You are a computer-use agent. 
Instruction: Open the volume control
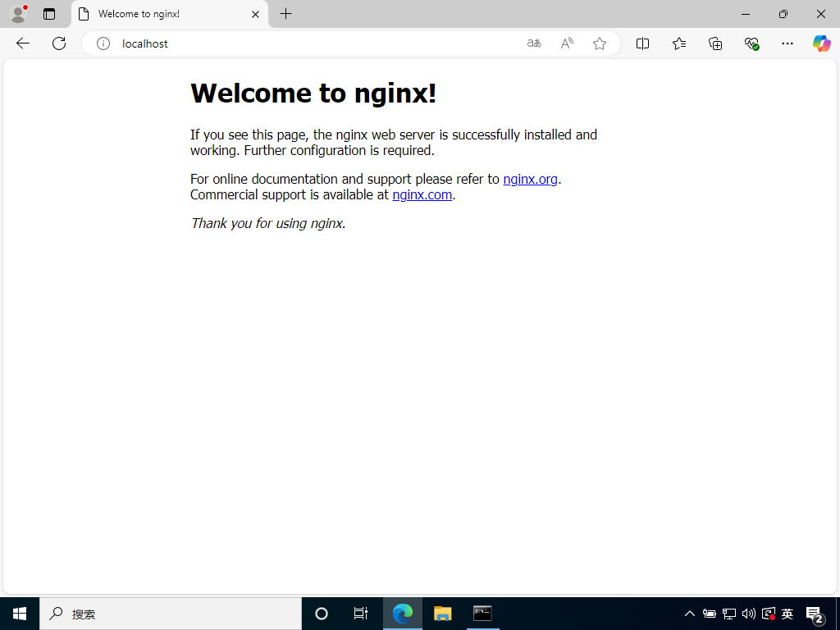[x=748, y=614]
